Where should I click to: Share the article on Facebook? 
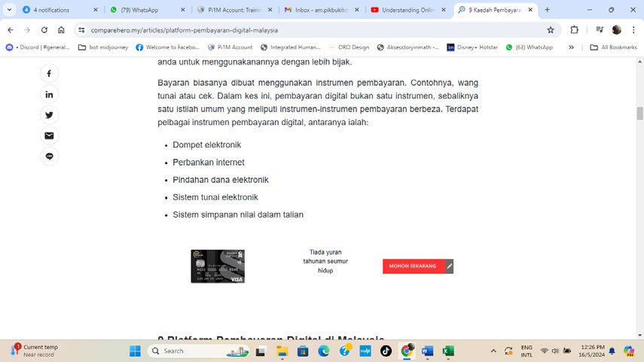(x=49, y=74)
